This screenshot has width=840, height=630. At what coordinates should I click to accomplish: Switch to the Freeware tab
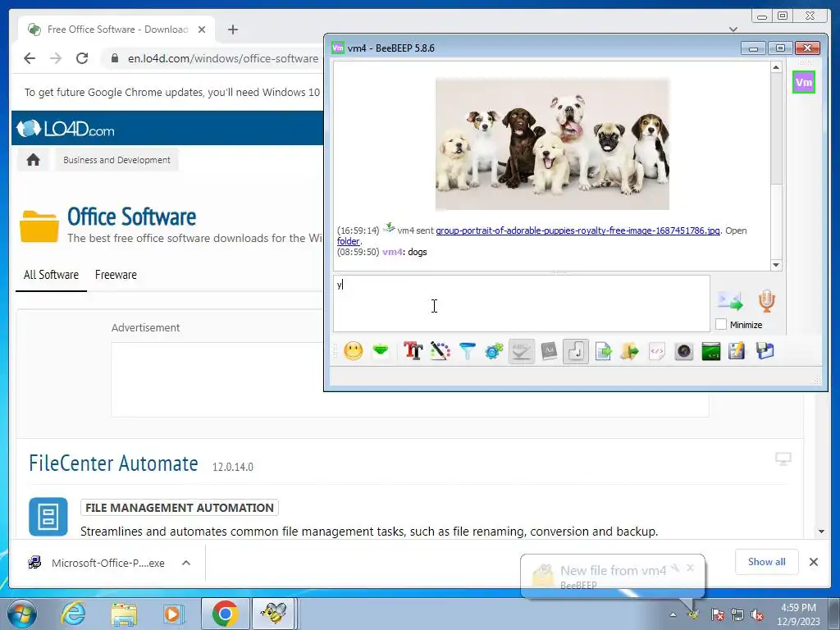point(116,275)
